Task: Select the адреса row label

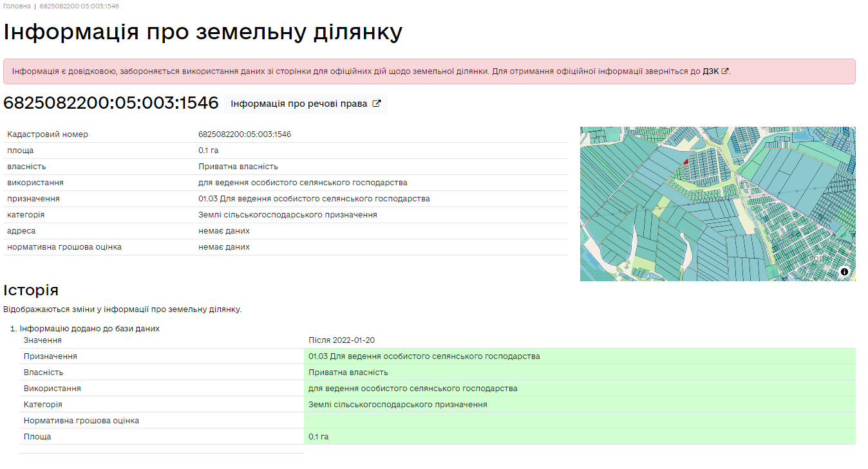Action: (x=21, y=231)
